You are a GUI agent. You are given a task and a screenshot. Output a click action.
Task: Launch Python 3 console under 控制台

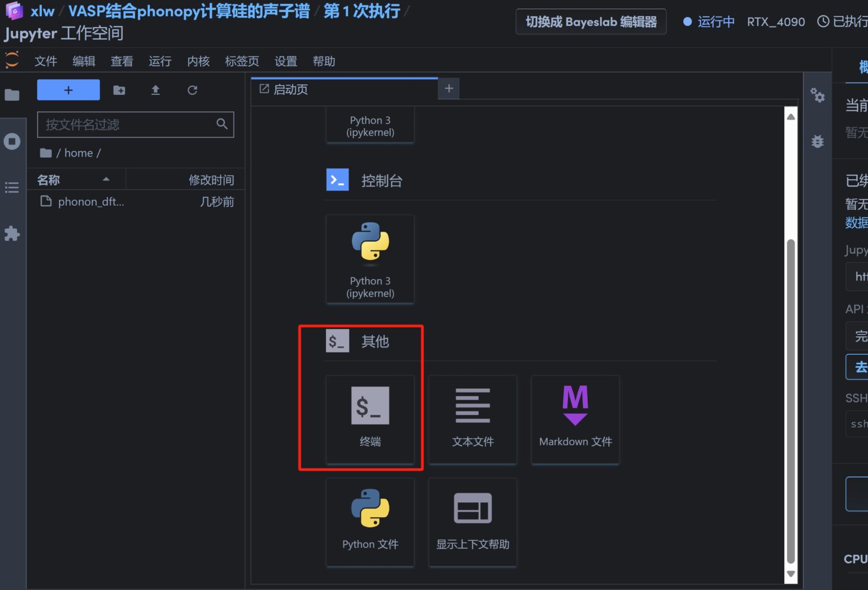click(370, 259)
